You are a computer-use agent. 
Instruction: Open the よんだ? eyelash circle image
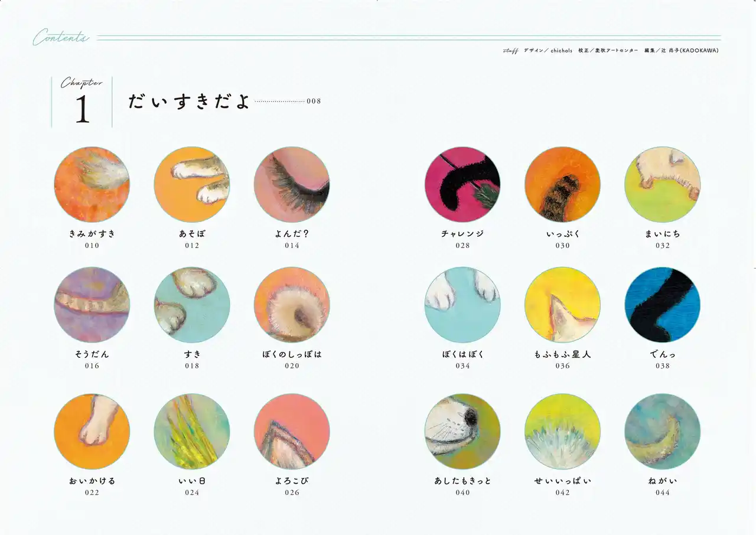coord(292,184)
